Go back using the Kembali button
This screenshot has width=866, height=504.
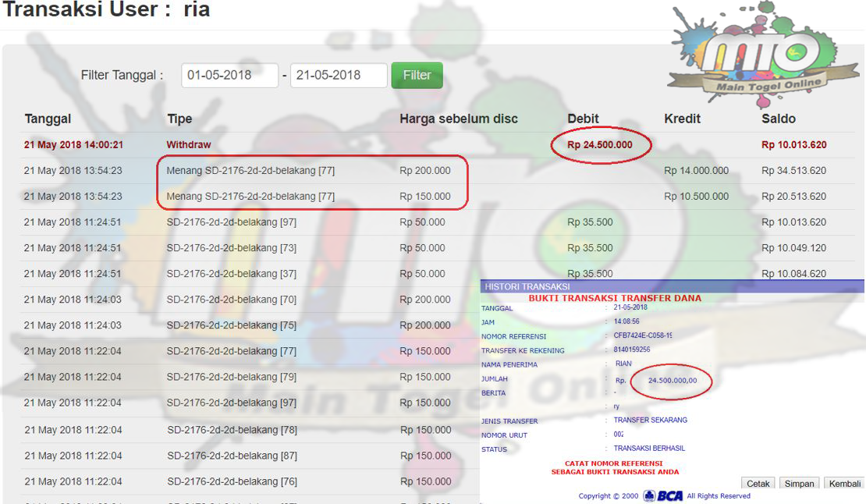pos(844,484)
